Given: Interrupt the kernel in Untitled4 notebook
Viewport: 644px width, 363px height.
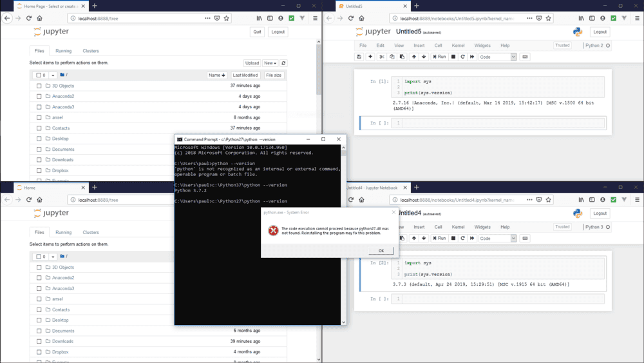Looking at the screenshot, I should (453, 238).
